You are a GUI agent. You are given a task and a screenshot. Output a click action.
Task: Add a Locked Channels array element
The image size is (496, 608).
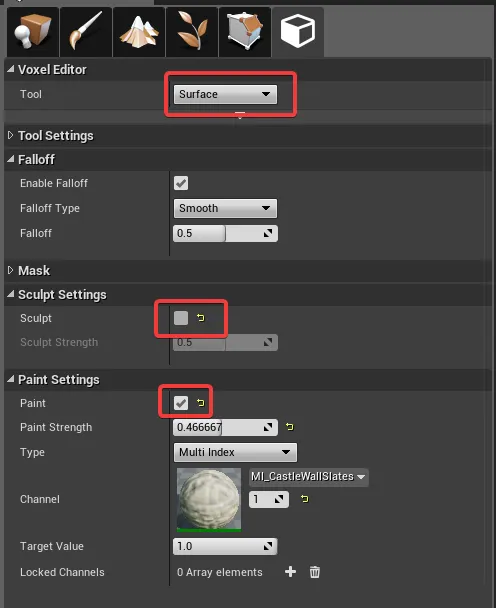pyautogui.click(x=290, y=572)
